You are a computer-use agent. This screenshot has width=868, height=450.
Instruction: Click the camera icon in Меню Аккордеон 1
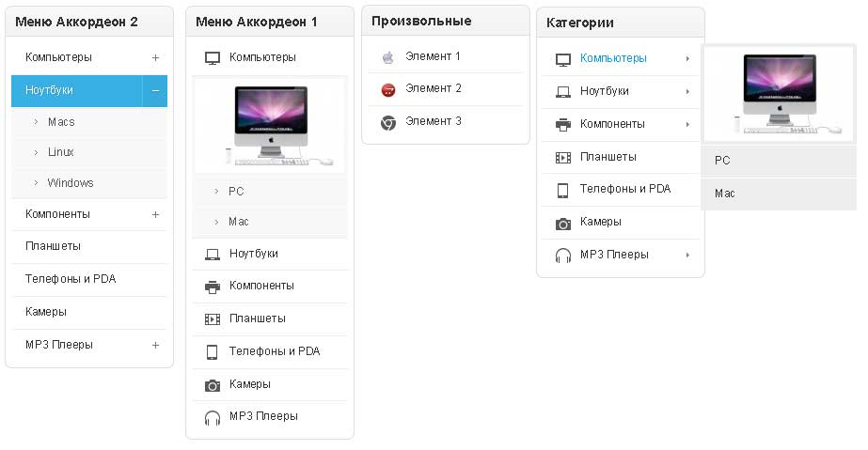coord(213,384)
